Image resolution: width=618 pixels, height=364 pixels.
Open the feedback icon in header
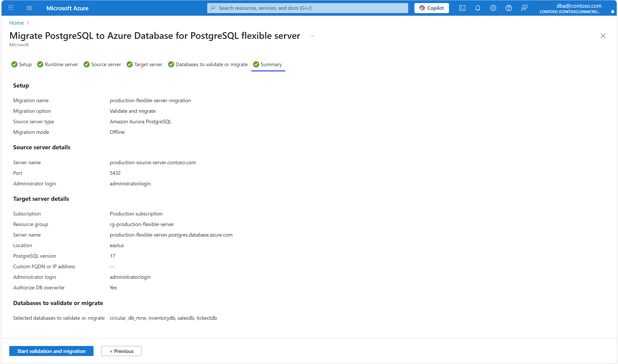[524, 8]
